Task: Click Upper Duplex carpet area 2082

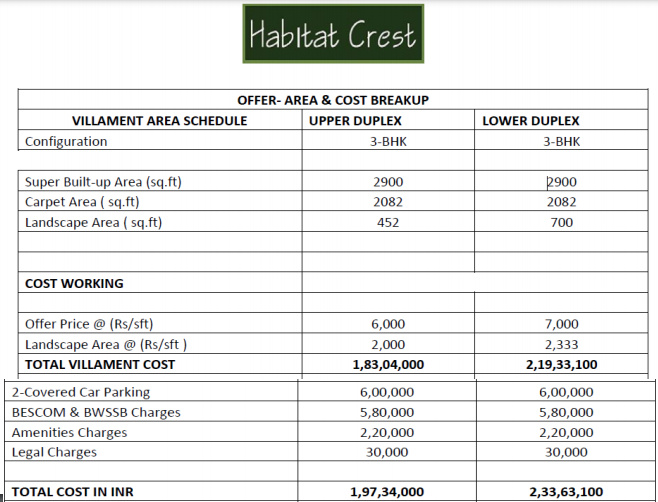Action: click(x=388, y=202)
